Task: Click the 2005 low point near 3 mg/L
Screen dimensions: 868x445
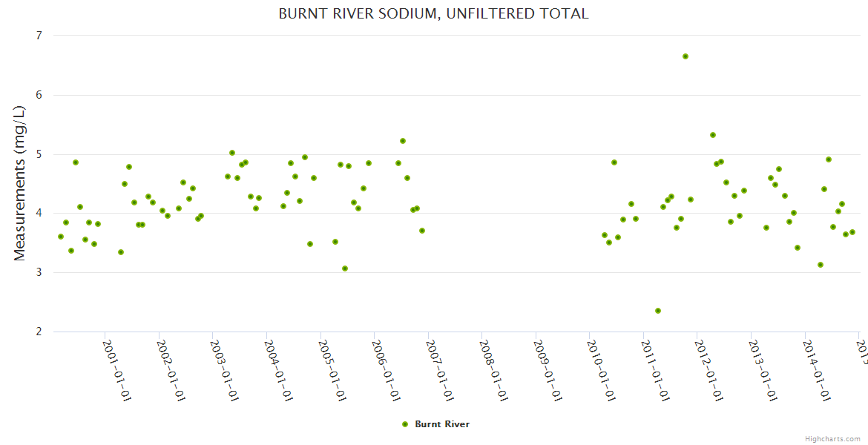Action: pyautogui.click(x=345, y=268)
